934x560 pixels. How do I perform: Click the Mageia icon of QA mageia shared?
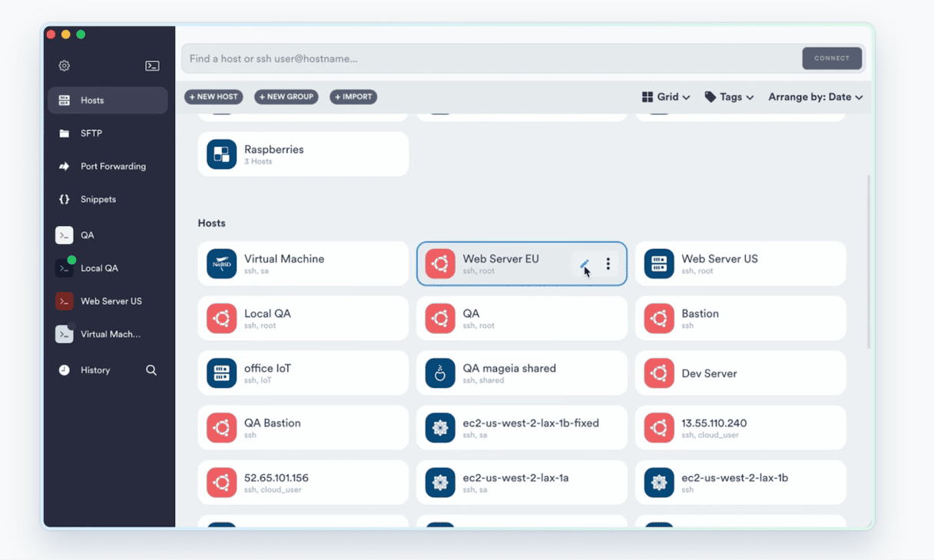440,373
